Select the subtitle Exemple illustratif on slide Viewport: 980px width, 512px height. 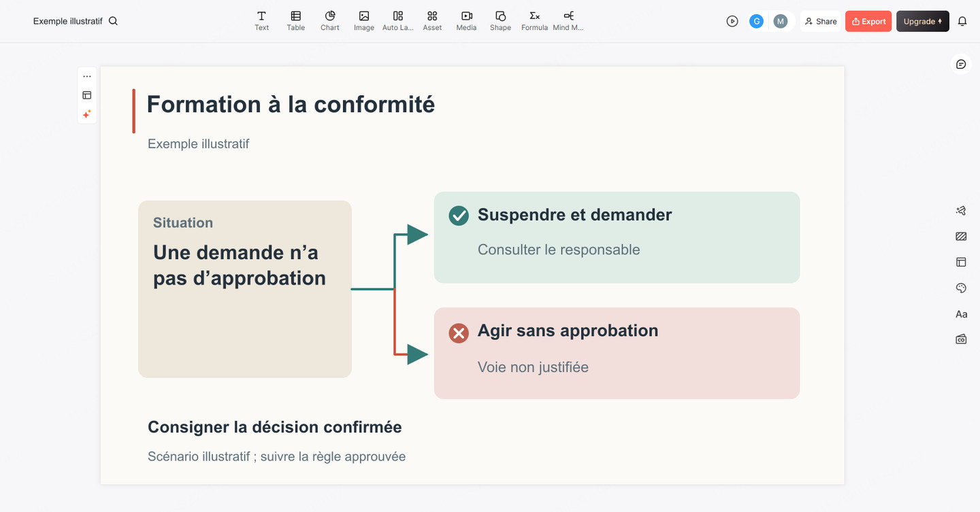coord(198,143)
